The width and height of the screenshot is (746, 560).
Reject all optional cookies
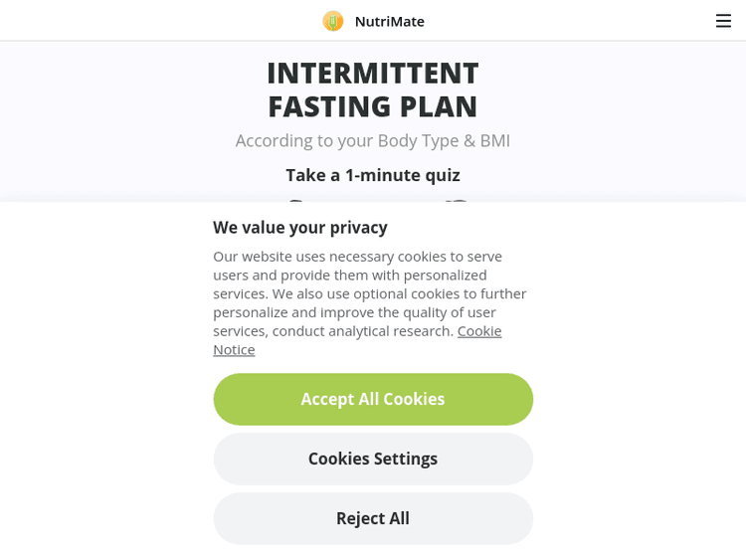pos(373,518)
